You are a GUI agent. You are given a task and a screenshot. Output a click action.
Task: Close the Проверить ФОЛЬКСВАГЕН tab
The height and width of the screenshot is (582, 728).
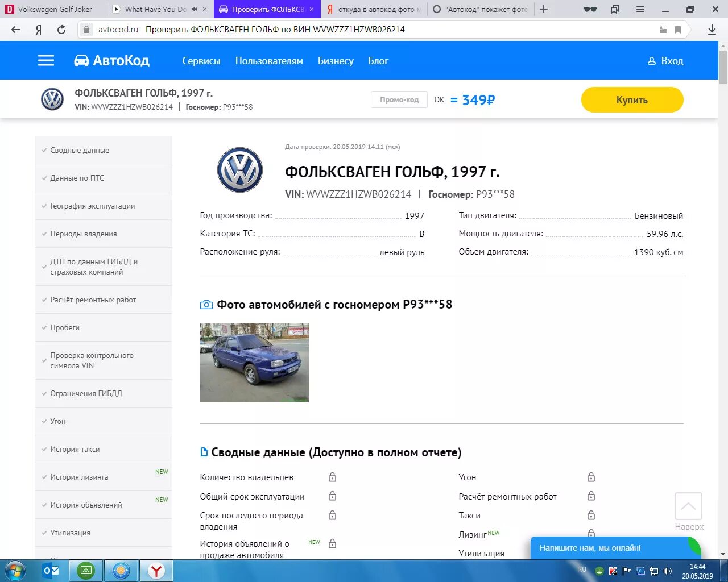coord(312,9)
